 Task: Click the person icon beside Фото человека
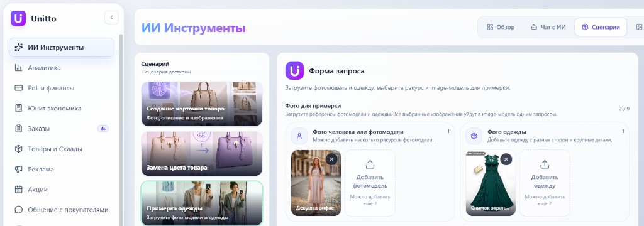click(299, 136)
